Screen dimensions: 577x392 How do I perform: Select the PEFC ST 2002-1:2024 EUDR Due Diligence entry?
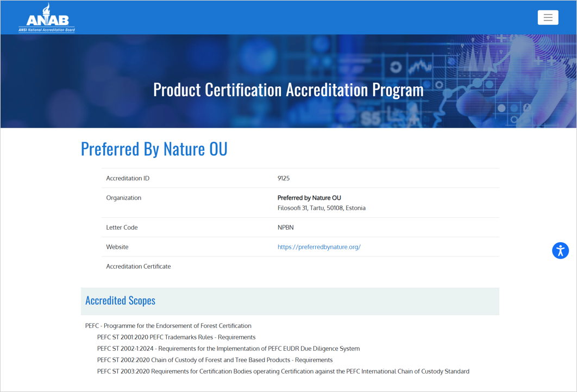(228, 349)
